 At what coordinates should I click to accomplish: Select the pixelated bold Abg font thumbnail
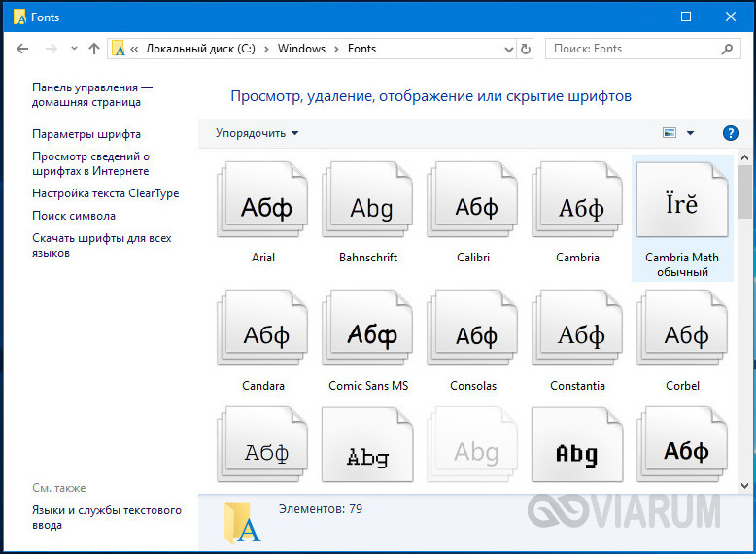click(x=577, y=444)
